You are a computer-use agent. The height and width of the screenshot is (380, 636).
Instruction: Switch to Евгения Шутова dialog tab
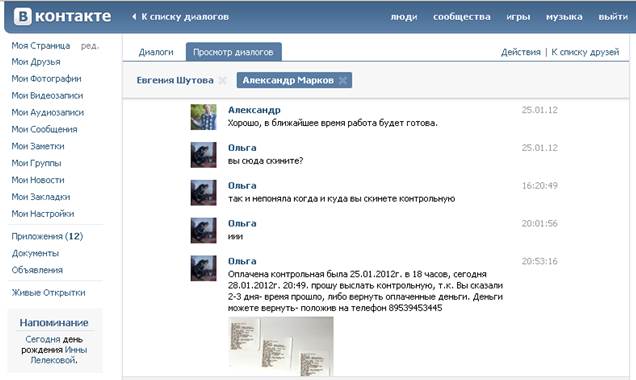pyautogui.click(x=175, y=80)
